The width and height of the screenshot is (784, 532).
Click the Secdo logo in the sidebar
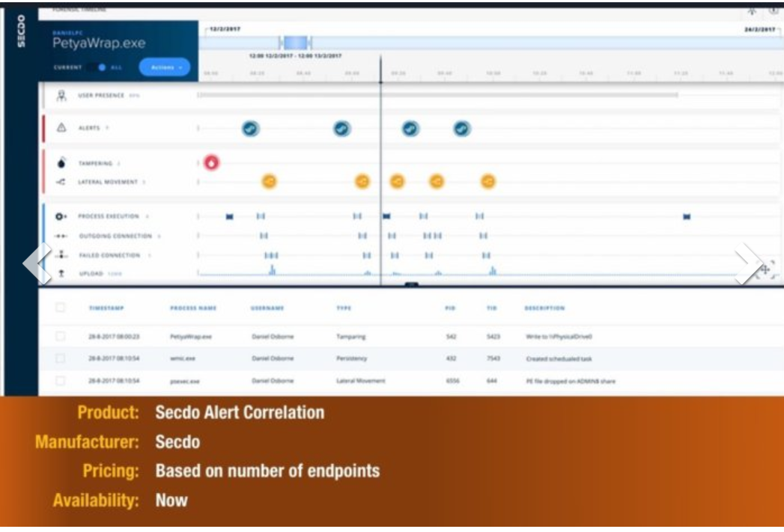[20, 31]
